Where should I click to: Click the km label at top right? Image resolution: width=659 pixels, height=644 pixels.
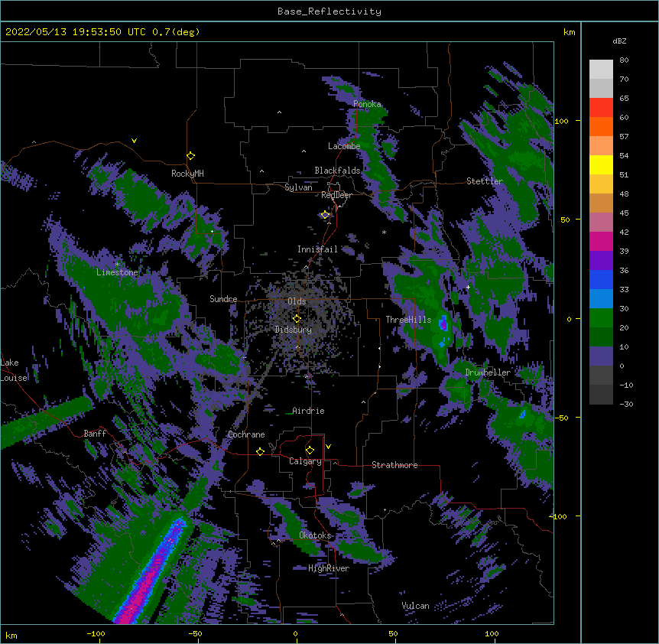(570, 32)
